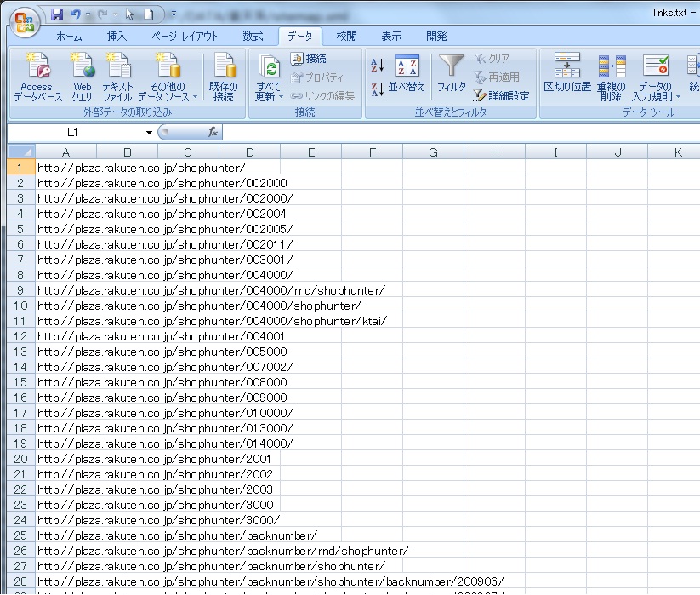Sort descending Z to A
Screen dimensions: 700x595
coord(378,89)
